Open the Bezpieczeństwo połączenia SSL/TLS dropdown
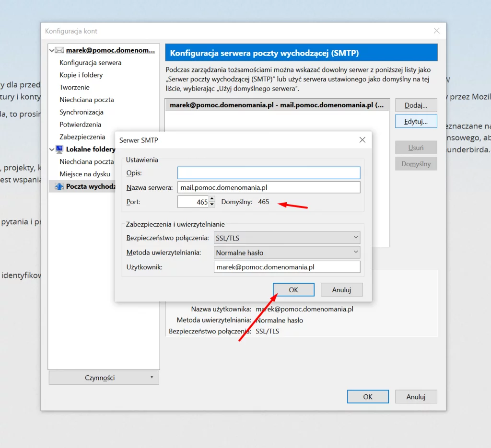This screenshot has width=491, height=448. click(x=287, y=238)
